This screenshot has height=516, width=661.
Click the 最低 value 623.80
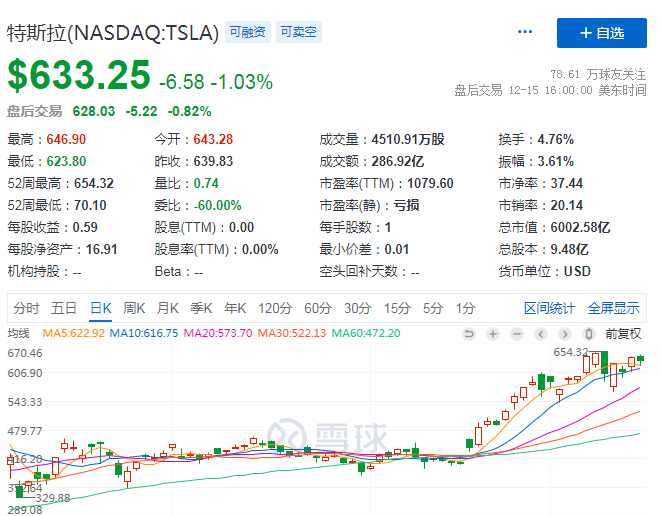pyautogui.click(x=66, y=161)
